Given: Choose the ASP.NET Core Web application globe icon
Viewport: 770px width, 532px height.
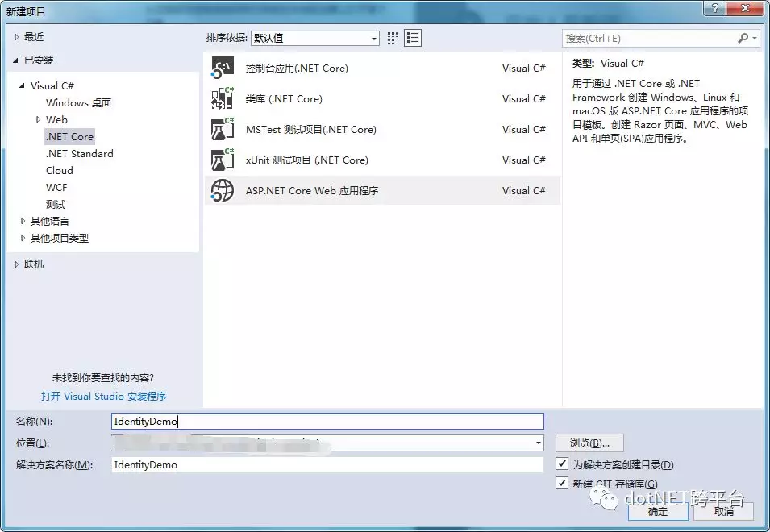Looking at the screenshot, I should [222, 191].
